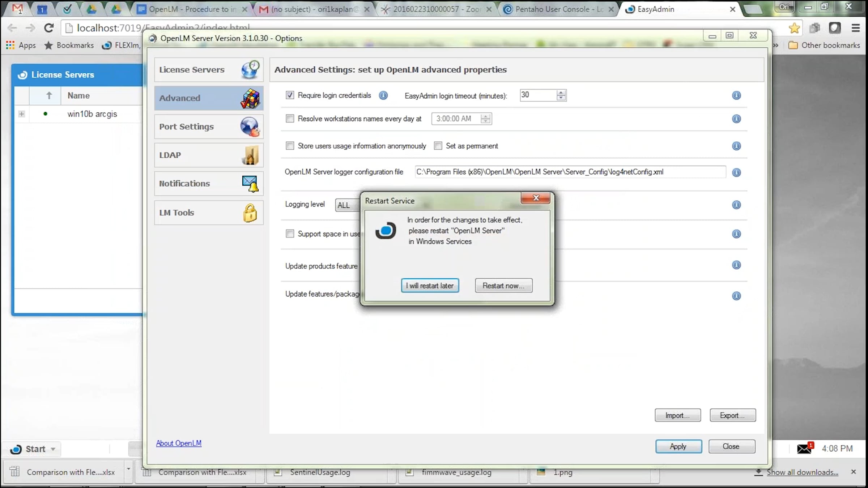Screen dimensions: 868x488
Task: Click the browser reload icon
Action: tap(49, 28)
